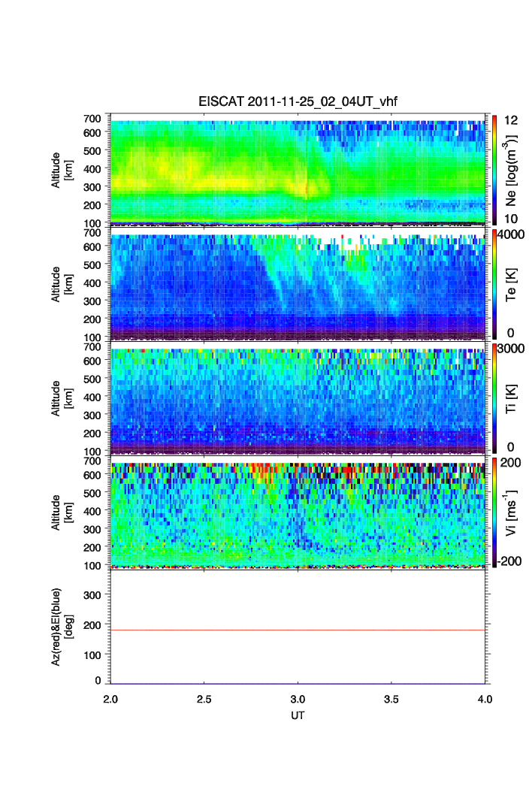The height and width of the screenshot is (798, 532).
Task: Click the '2.0' tick on the UT axis
Action: tap(110, 699)
